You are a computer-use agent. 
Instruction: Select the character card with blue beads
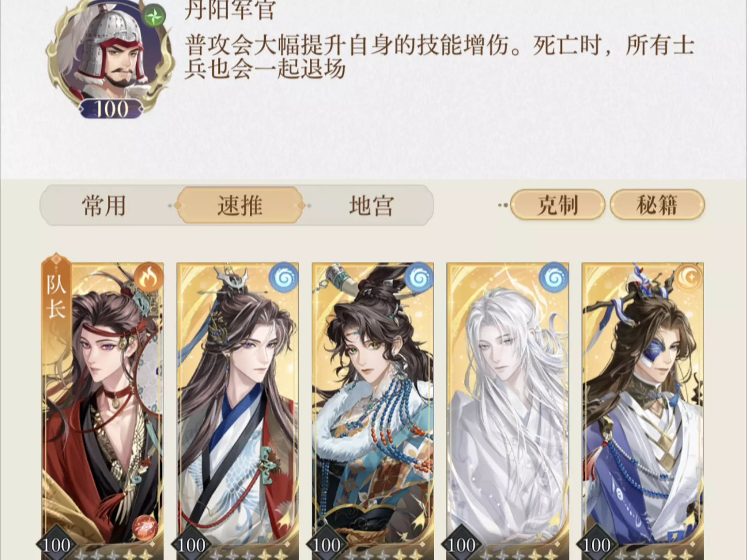pos(373,411)
